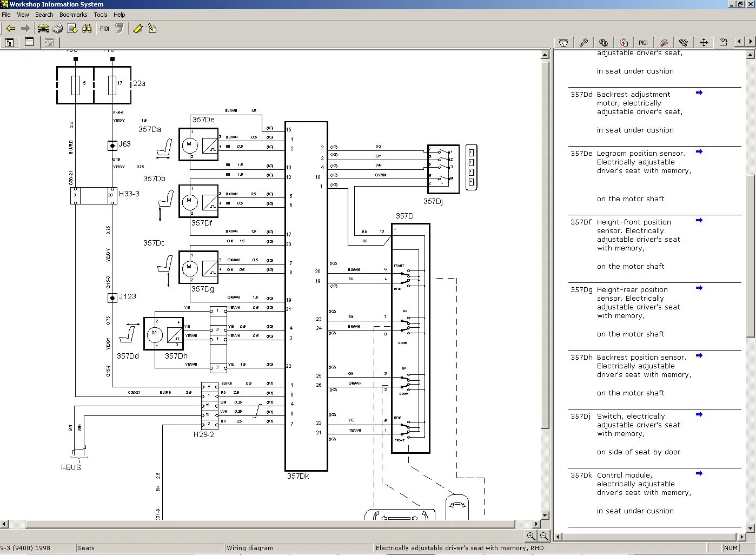The height and width of the screenshot is (555, 756).
Task: Open search with binoculars icon
Action: [x=87, y=29]
